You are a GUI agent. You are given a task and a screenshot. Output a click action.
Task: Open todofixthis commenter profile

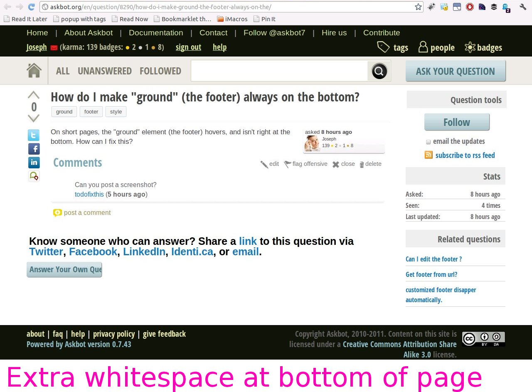(x=89, y=195)
